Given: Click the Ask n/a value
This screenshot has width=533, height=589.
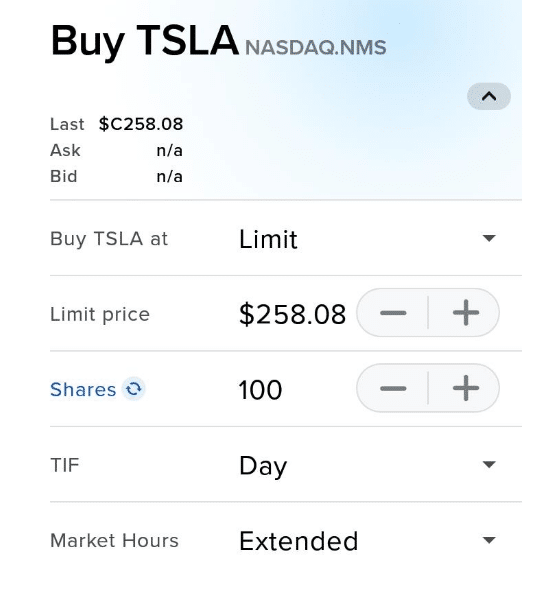Looking at the screenshot, I should pos(169,151).
